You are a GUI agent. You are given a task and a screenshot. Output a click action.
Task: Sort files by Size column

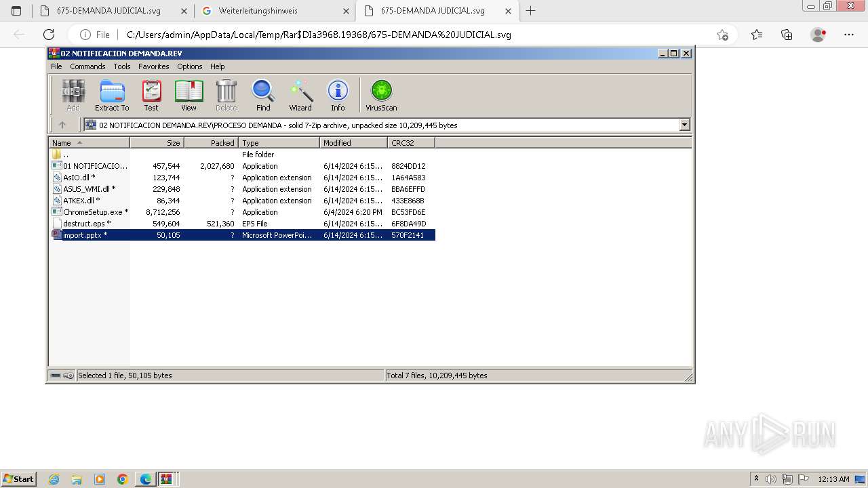[x=157, y=143]
